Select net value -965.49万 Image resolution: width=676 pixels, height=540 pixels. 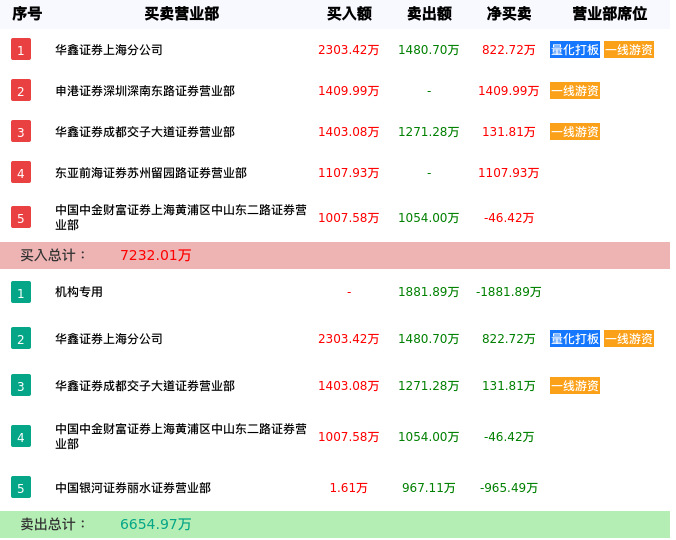509,488
